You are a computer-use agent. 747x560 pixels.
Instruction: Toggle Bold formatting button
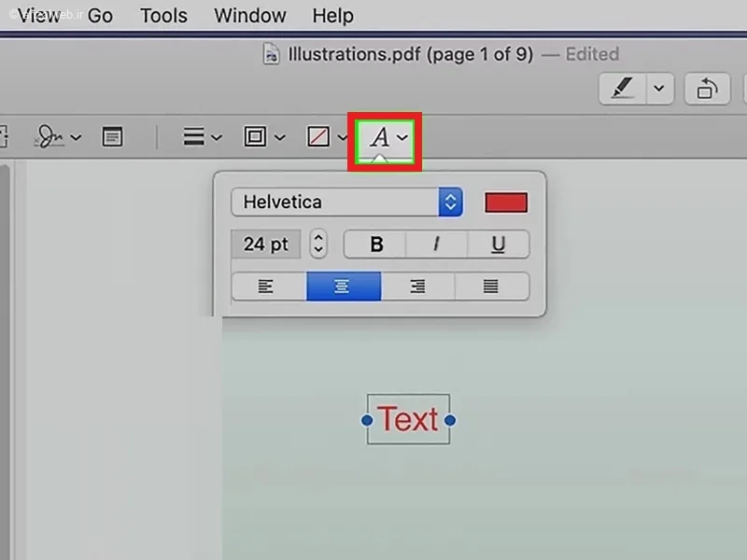(x=376, y=245)
